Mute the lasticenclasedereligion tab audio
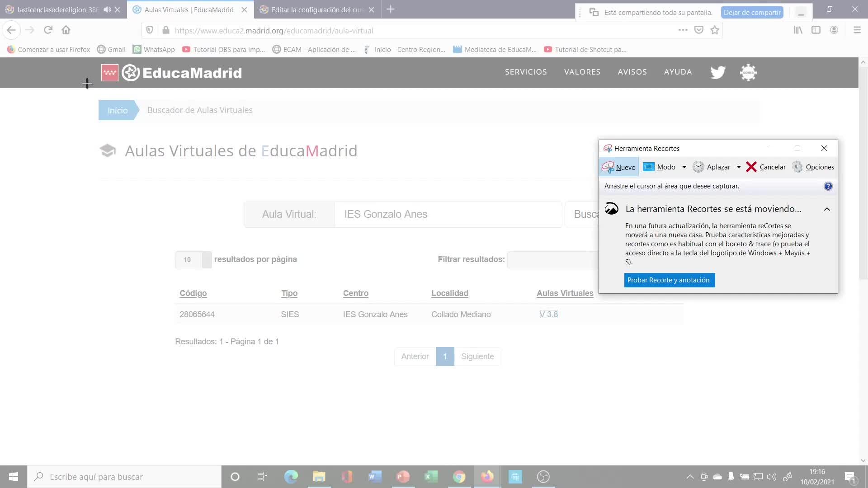868x488 pixels. point(107,9)
